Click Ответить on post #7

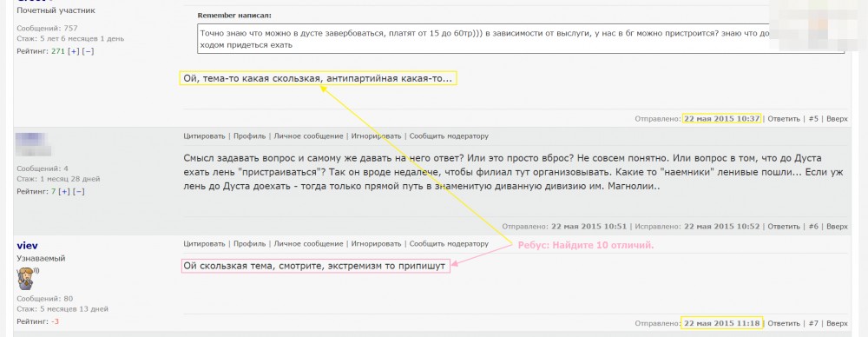784,323
